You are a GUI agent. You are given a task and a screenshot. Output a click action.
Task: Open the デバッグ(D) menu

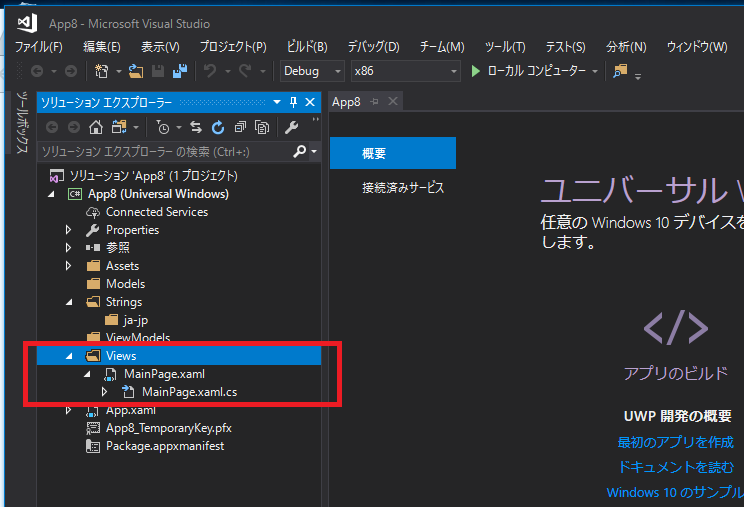point(374,47)
